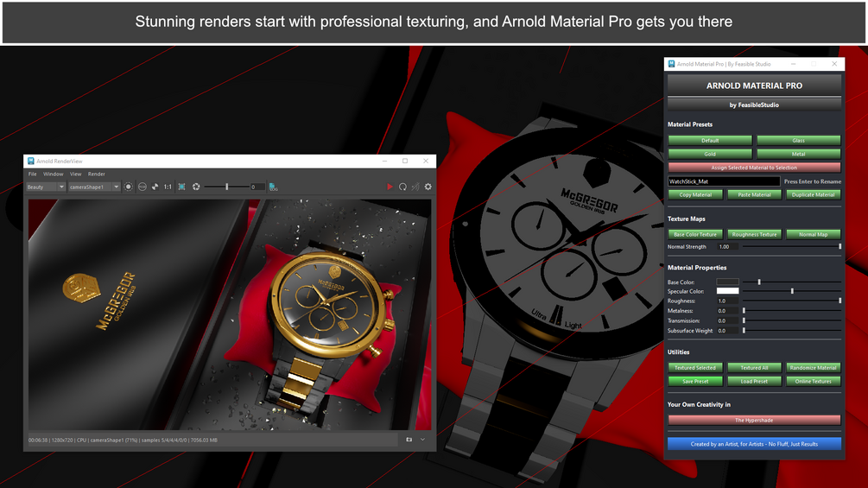The width and height of the screenshot is (868, 488).
Task: Click the Paste Material button
Action: [754, 194]
